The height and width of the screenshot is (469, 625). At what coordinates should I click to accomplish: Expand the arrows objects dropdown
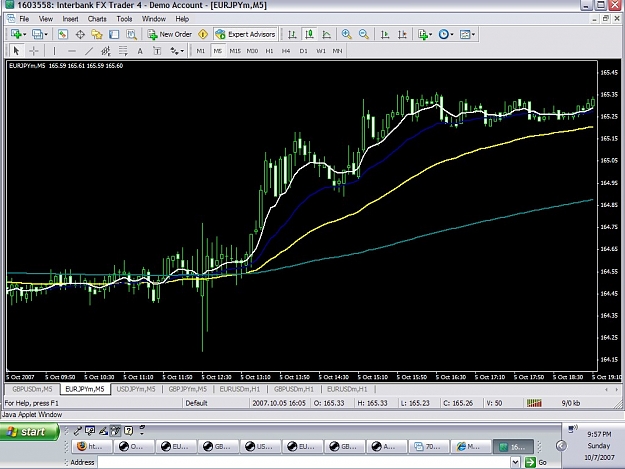[182, 51]
